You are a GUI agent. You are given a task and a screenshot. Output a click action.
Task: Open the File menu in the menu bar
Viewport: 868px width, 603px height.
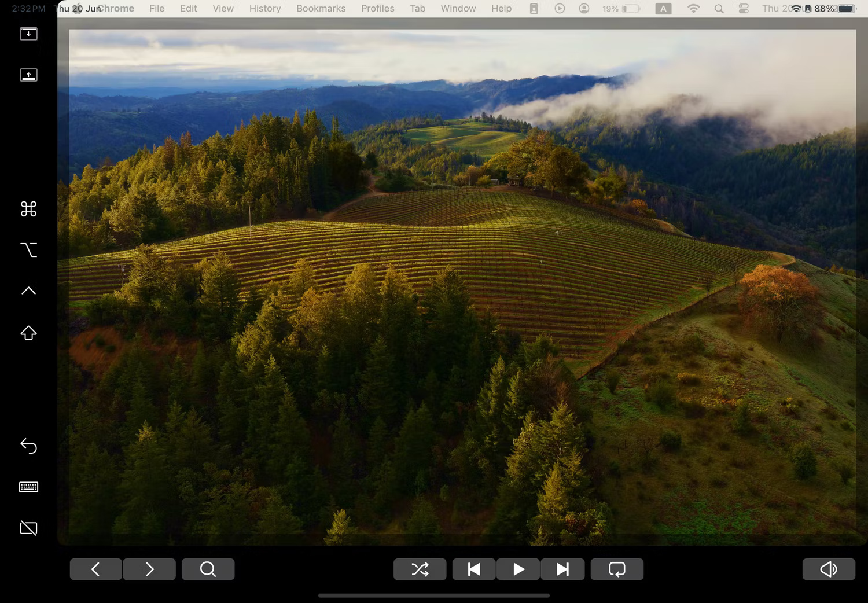click(156, 8)
